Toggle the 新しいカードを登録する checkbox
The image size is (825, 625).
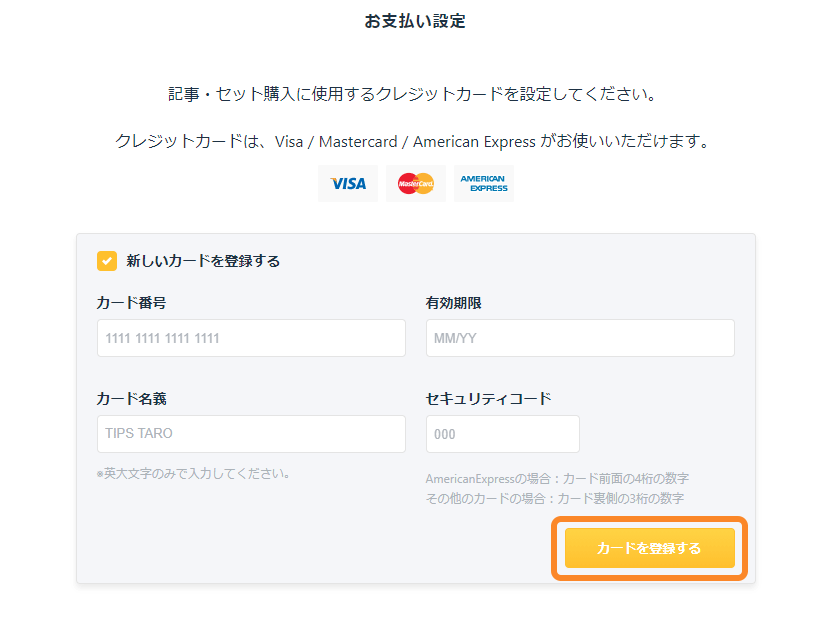point(107,261)
